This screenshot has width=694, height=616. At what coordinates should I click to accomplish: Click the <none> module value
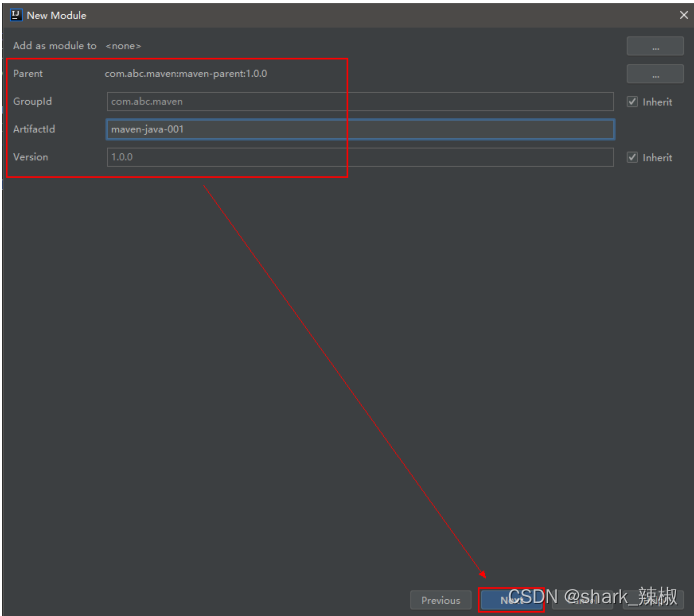coord(123,46)
